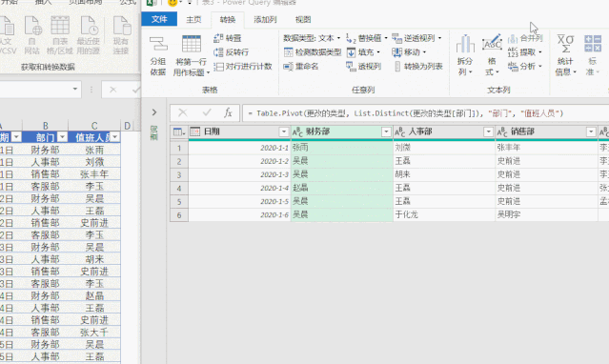This screenshot has height=364, width=609.
Task: Click the 转置 button
Action: [x=228, y=38]
